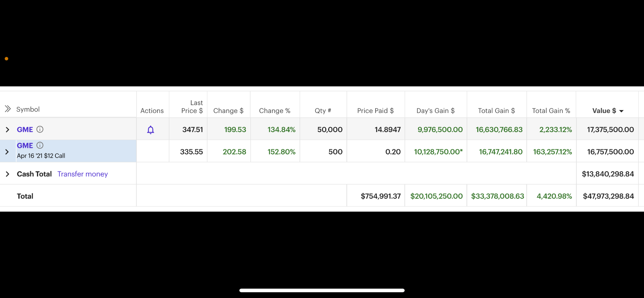Click double chevron icon beside Symbol header
Viewport: 644px width, 298px height.
click(x=8, y=109)
